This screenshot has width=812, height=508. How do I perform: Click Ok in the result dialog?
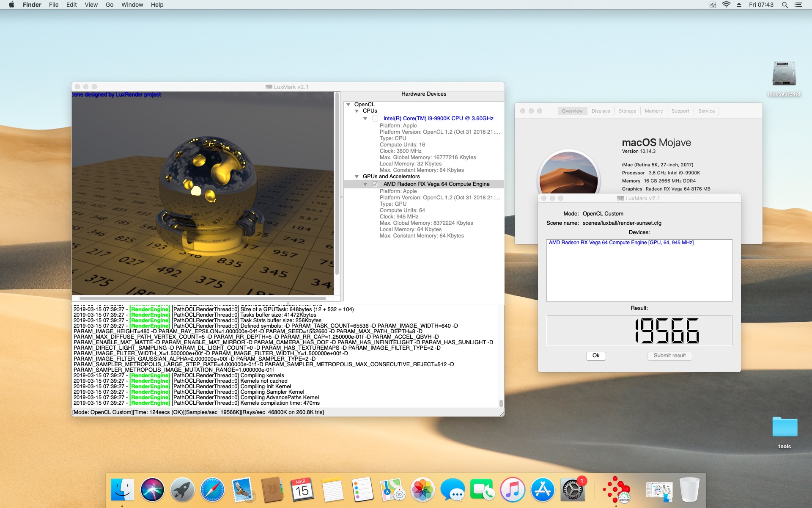595,356
